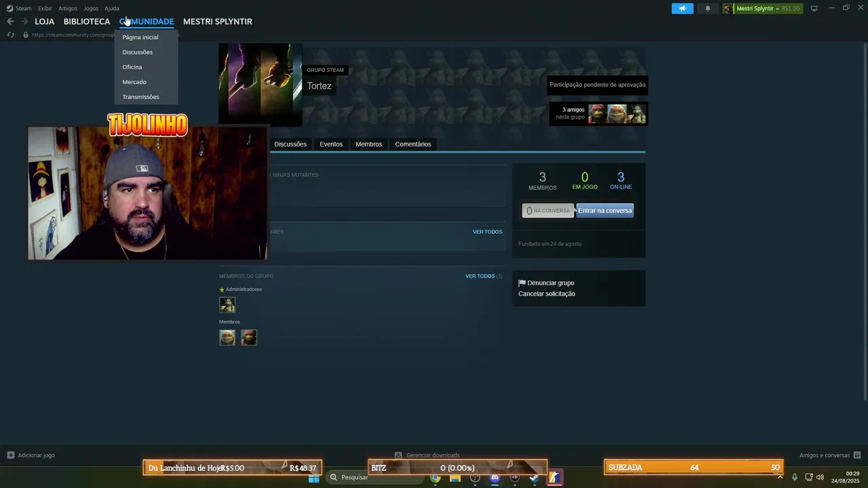Click Mestri Splyntir account avatar
The image size is (868, 488).
coord(728,9)
